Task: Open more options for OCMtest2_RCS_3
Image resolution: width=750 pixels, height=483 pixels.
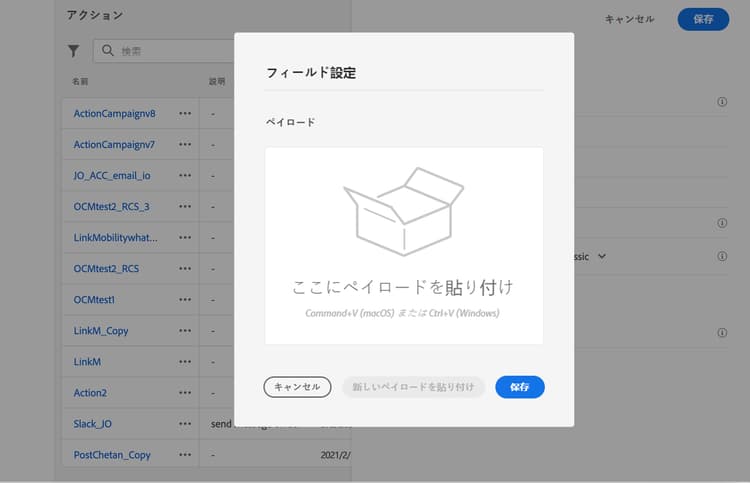Action: tap(185, 207)
